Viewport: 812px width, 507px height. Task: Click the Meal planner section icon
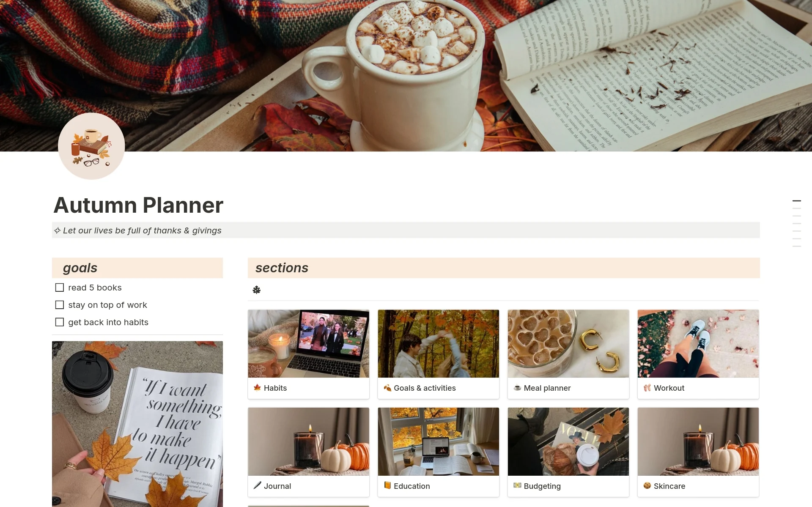tap(516, 387)
